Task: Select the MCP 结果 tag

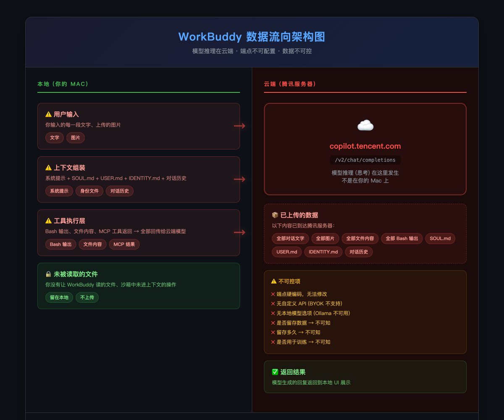Action: (x=124, y=244)
